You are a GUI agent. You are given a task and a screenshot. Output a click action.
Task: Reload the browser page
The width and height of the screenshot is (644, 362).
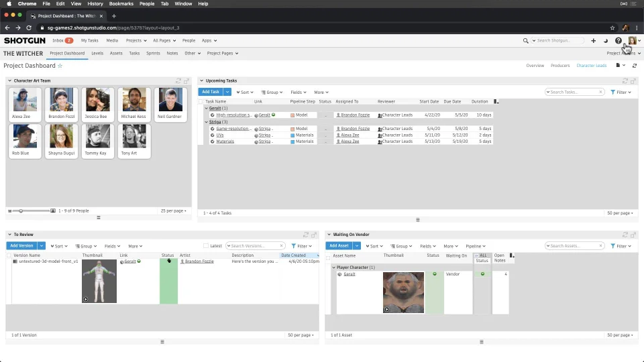tap(29, 28)
